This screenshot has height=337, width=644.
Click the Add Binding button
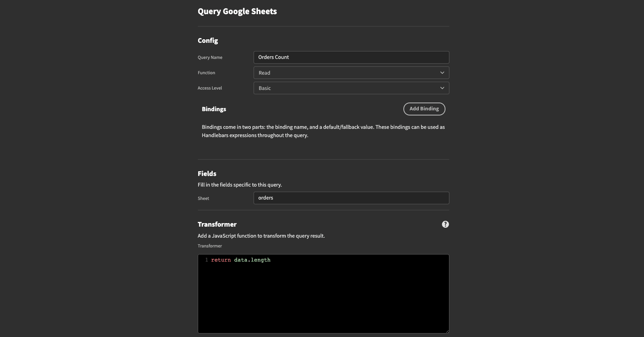pyautogui.click(x=424, y=109)
